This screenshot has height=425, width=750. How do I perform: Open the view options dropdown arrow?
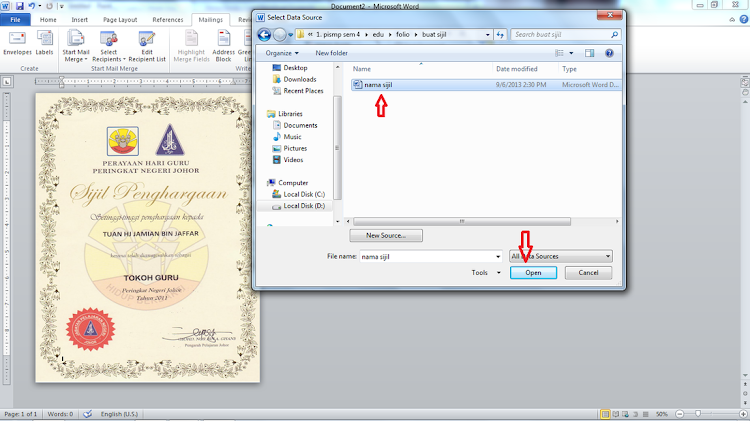[x=571, y=53]
